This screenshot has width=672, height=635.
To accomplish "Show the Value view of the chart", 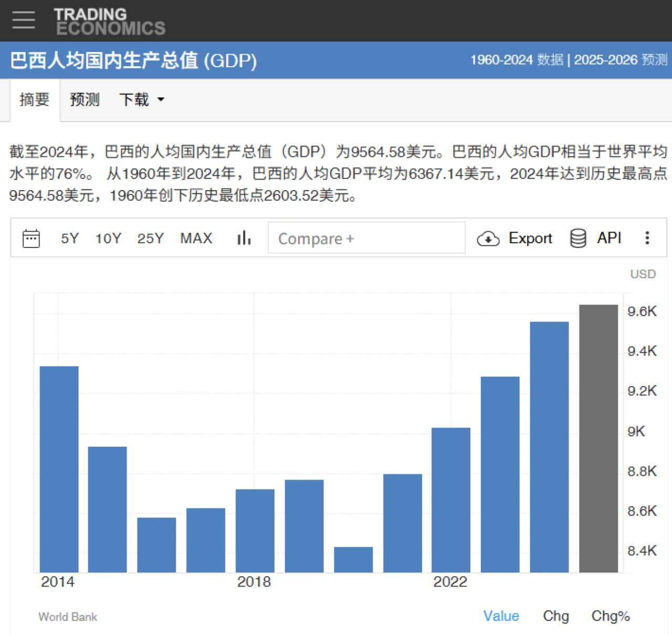I will click(501, 616).
